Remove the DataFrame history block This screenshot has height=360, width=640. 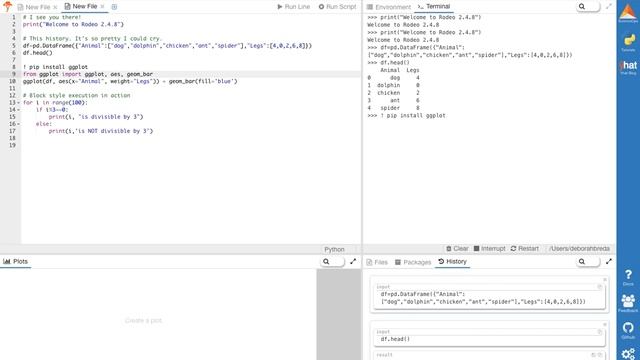click(x=605, y=280)
